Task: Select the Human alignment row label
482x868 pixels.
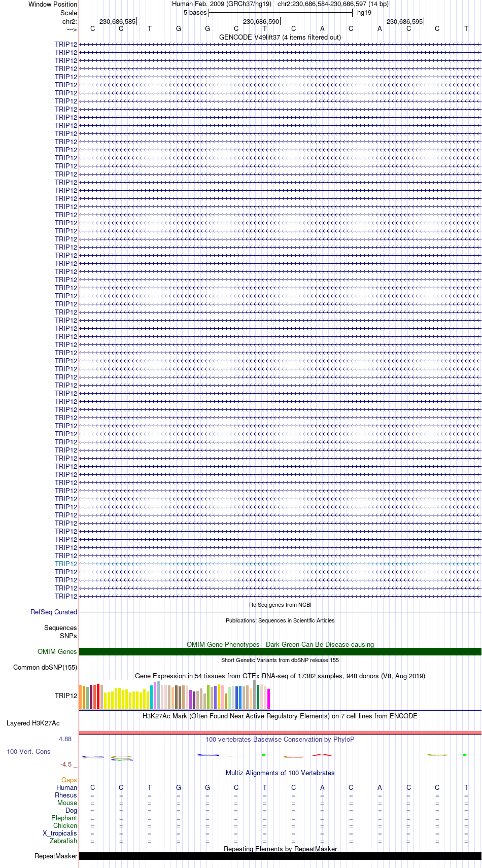Action: coord(66,787)
